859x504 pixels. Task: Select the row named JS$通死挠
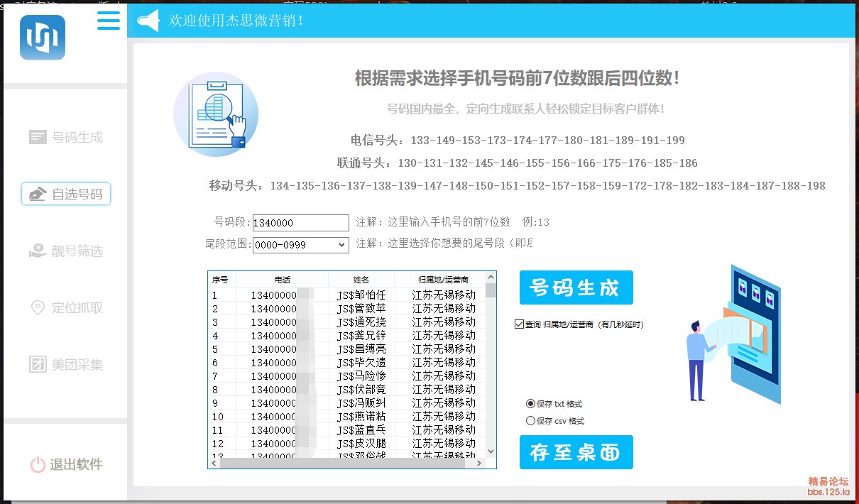tap(347, 322)
